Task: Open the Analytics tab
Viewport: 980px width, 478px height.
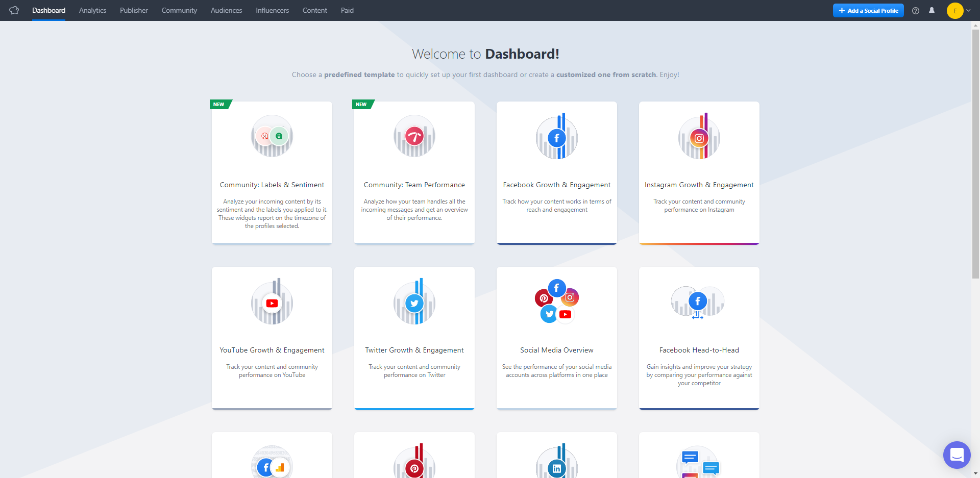Action: point(92,10)
